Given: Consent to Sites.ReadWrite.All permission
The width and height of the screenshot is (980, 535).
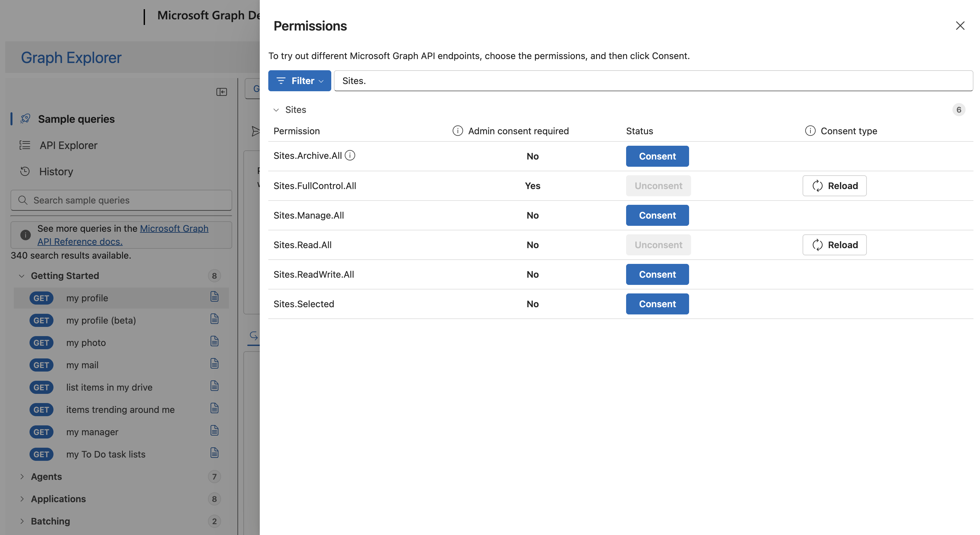Looking at the screenshot, I should pos(657,274).
